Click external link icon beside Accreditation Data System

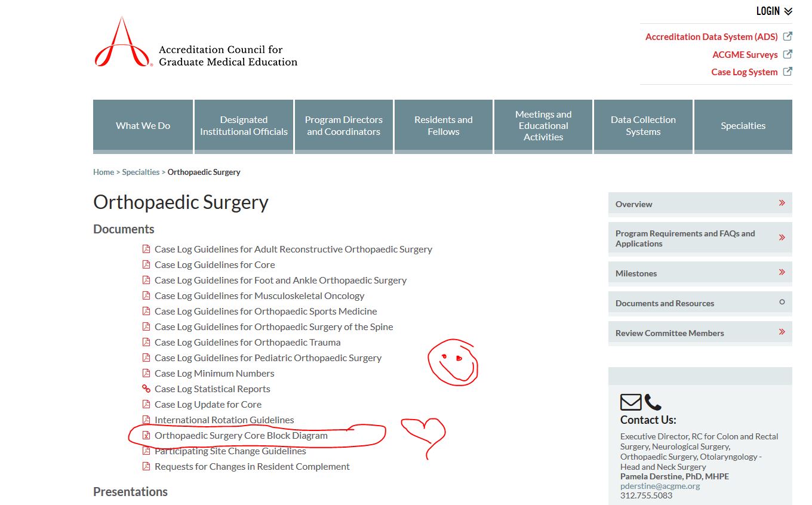coord(788,36)
